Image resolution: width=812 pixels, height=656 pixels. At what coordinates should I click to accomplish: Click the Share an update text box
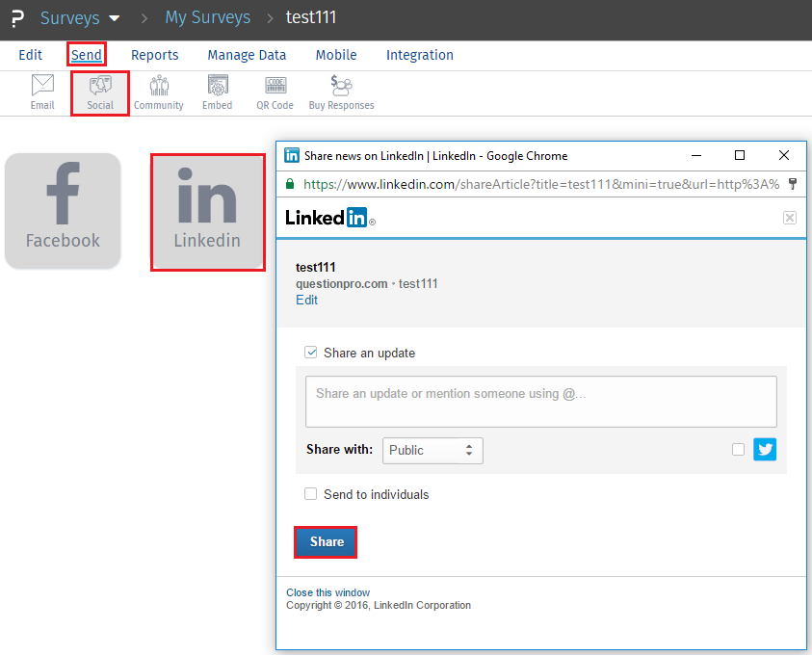tap(540, 402)
